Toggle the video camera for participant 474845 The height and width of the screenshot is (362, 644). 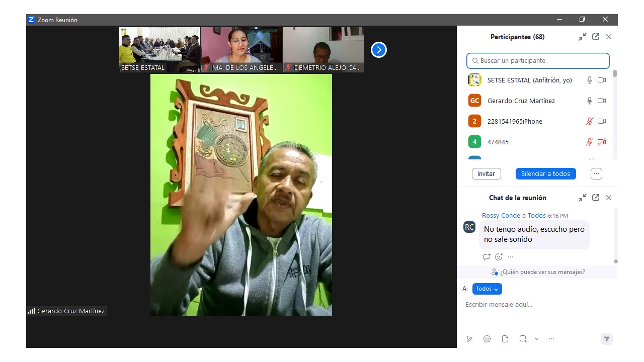(x=602, y=142)
